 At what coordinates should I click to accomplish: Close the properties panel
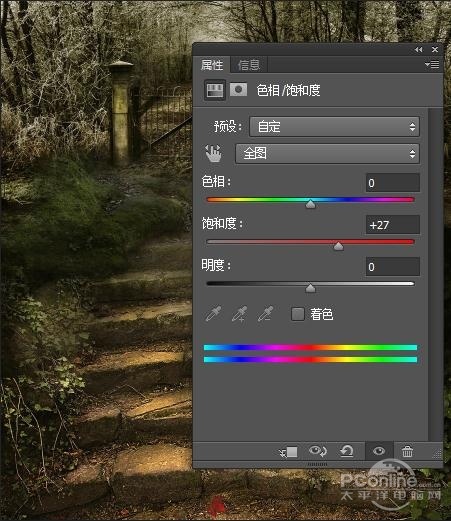pos(435,49)
